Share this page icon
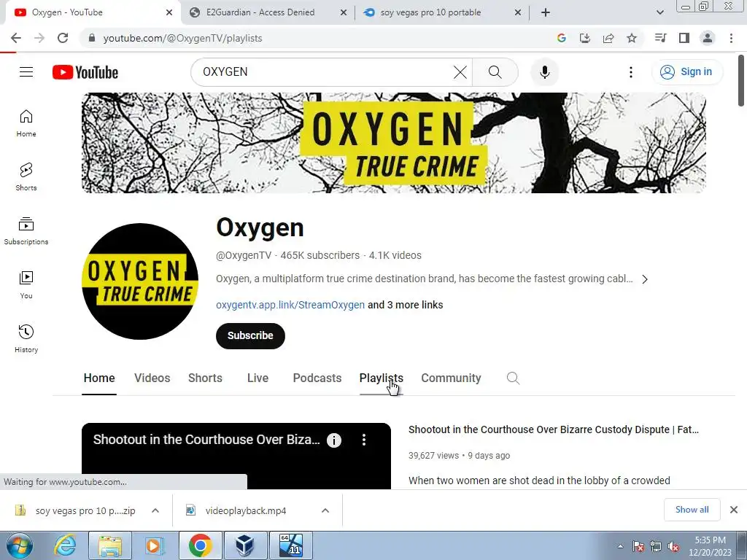Image resolution: width=747 pixels, height=560 pixels. pos(608,38)
